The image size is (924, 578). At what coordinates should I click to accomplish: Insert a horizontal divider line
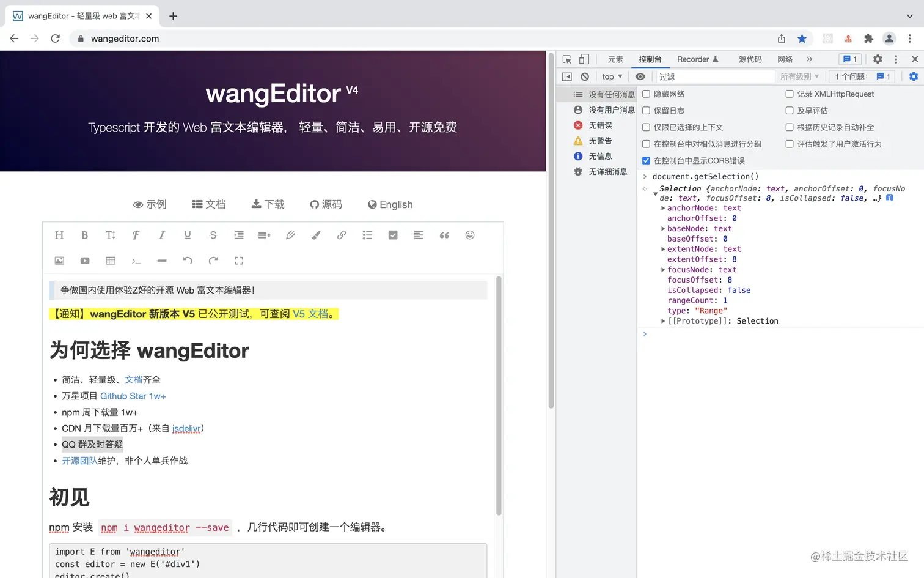point(162,261)
